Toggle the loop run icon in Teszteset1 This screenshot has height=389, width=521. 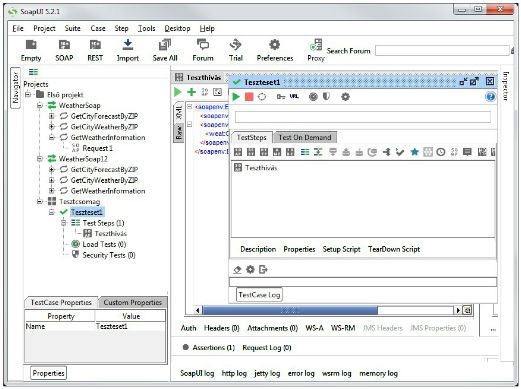pyautogui.click(x=262, y=97)
